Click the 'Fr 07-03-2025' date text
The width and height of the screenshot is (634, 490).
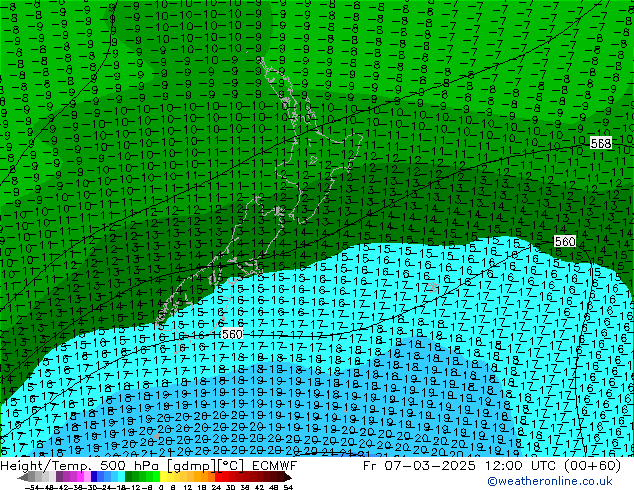(x=419, y=466)
